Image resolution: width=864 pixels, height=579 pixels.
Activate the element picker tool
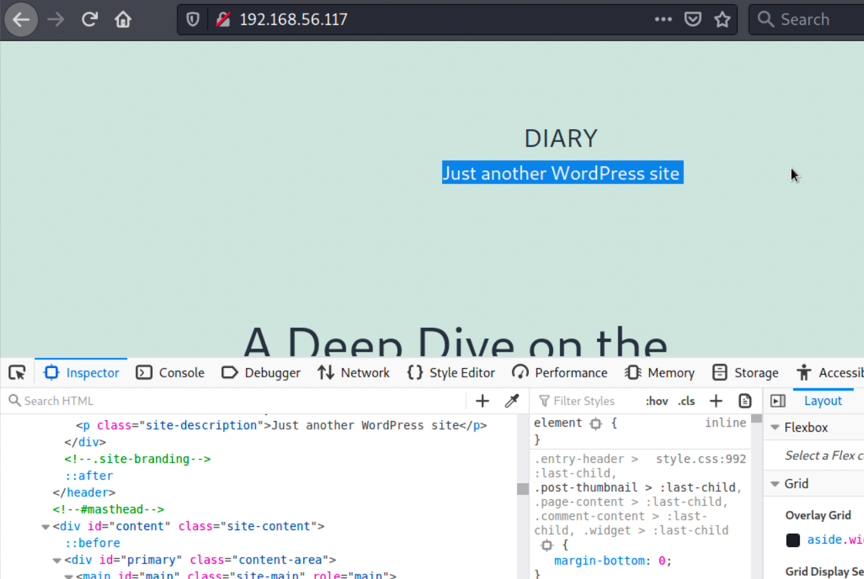pyautogui.click(x=17, y=373)
